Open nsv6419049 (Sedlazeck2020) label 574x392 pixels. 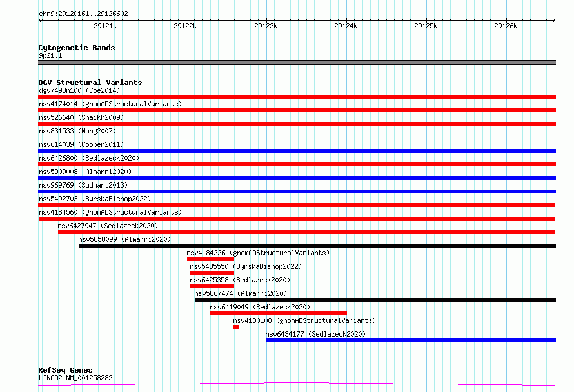point(260,307)
